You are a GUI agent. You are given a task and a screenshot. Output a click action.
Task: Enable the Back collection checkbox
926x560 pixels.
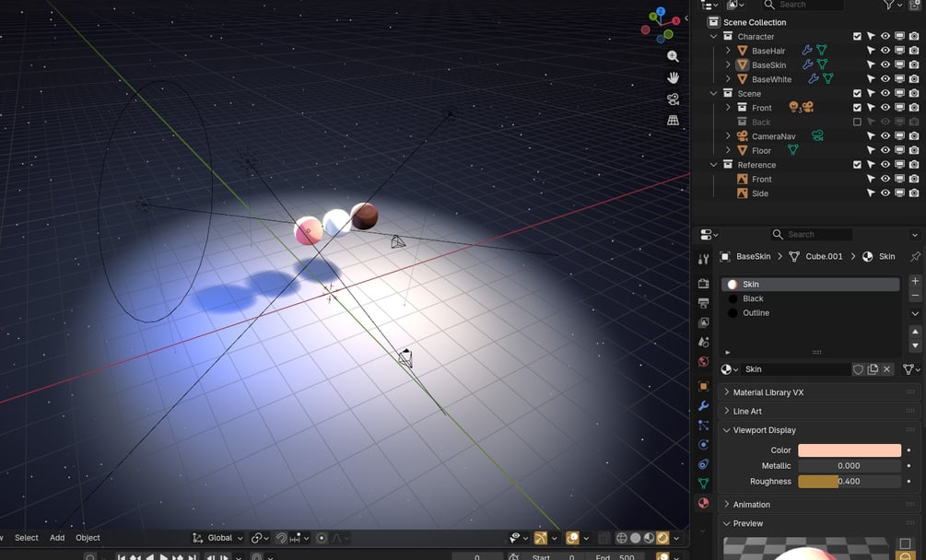[857, 122]
